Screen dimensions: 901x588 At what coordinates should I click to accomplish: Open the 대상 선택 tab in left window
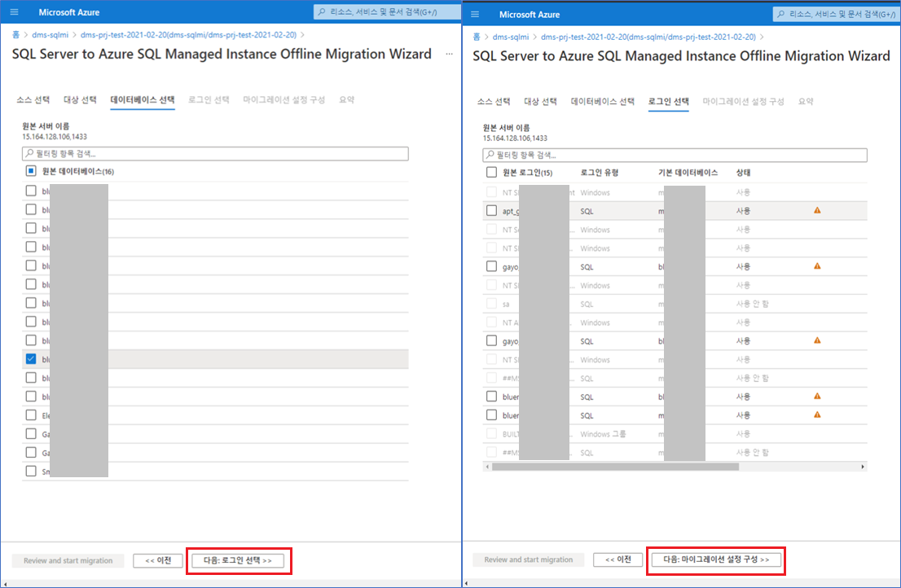(x=80, y=100)
